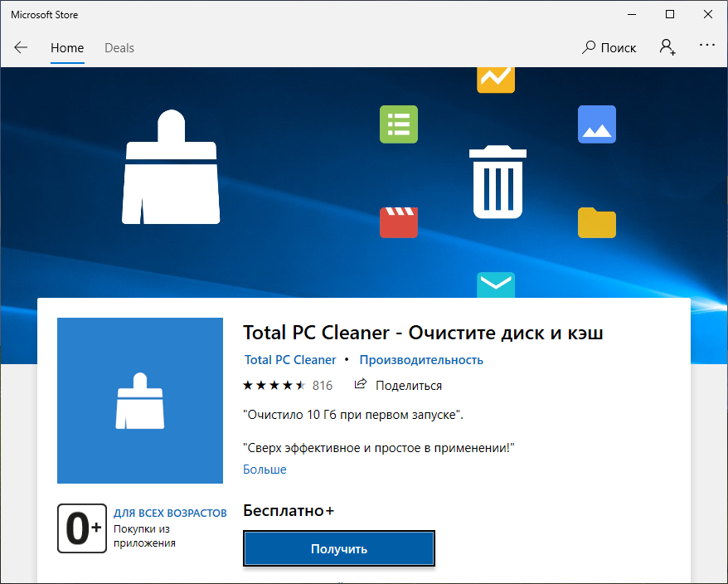Click Покупки из приложения text
728x584 pixels.
[x=144, y=536]
